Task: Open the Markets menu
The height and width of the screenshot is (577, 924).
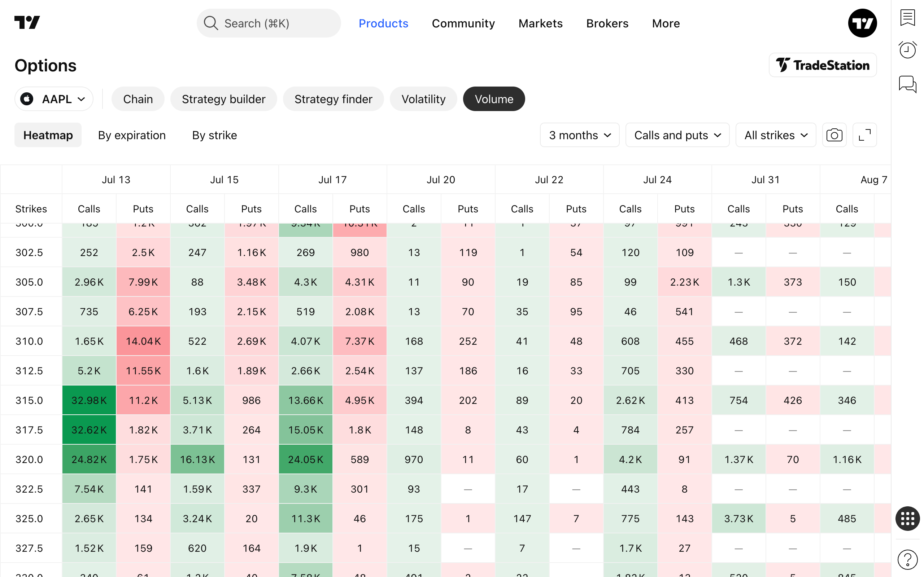Action: click(540, 23)
